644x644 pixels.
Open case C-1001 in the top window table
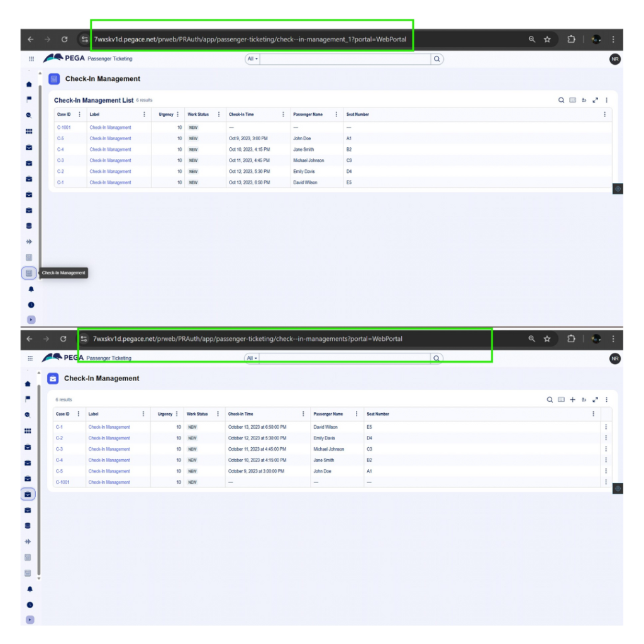coord(64,128)
